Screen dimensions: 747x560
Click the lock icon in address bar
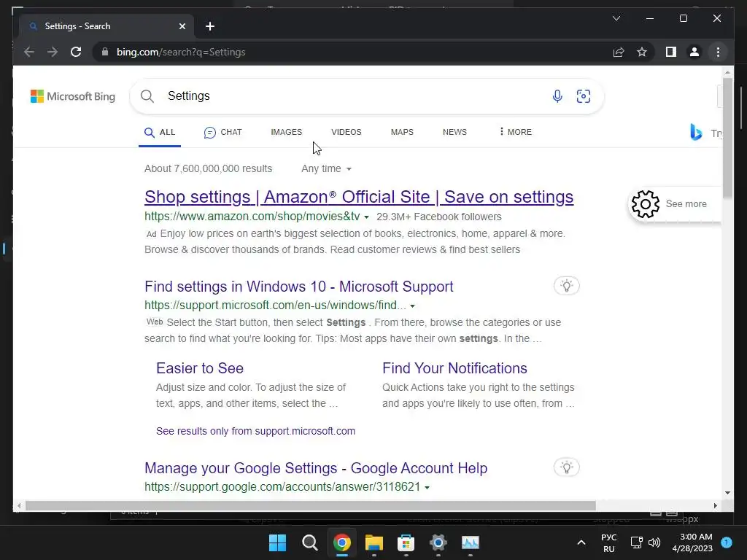tap(105, 52)
